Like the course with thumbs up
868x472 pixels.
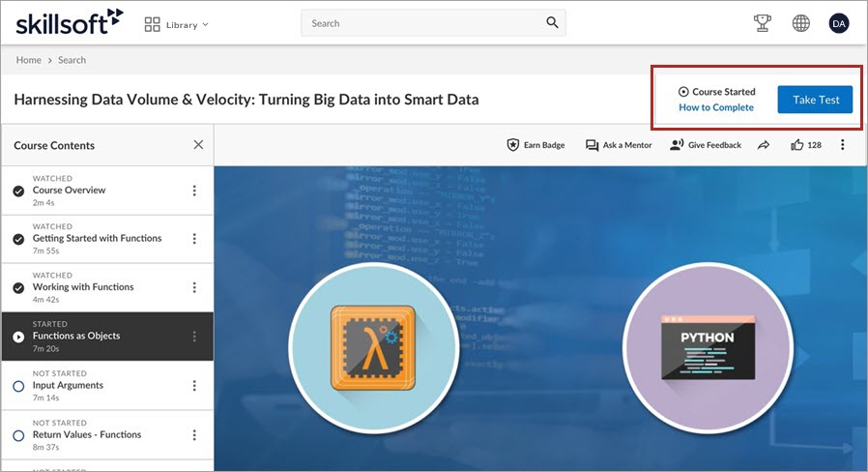[796, 145]
